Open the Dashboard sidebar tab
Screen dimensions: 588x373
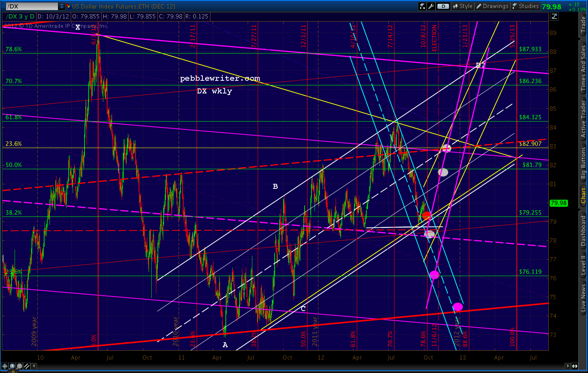[x=583, y=230]
